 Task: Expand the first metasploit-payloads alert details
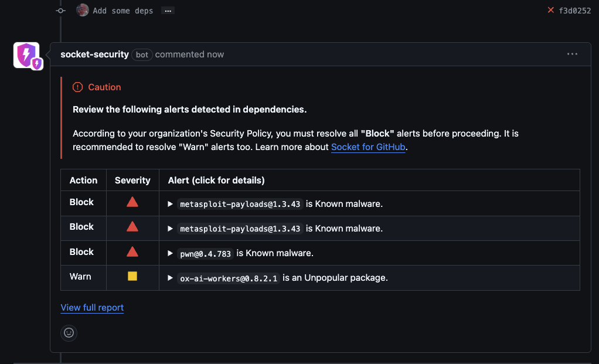tap(171, 204)
